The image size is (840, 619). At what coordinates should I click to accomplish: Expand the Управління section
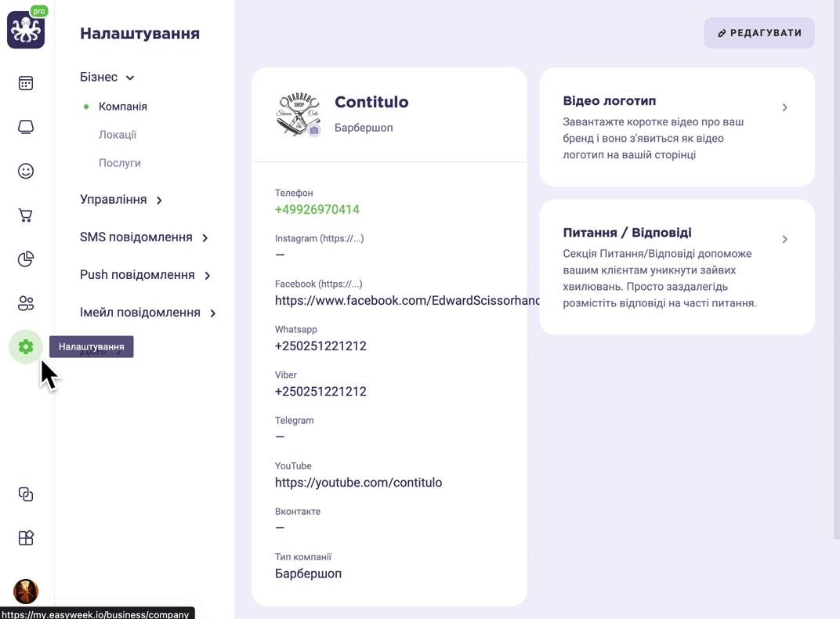click(x=121, y=200)
